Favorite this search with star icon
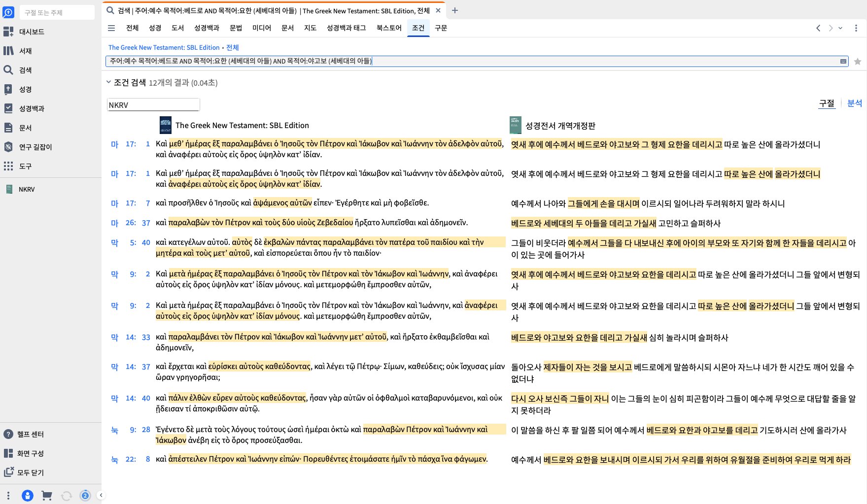 coord(858,62)
